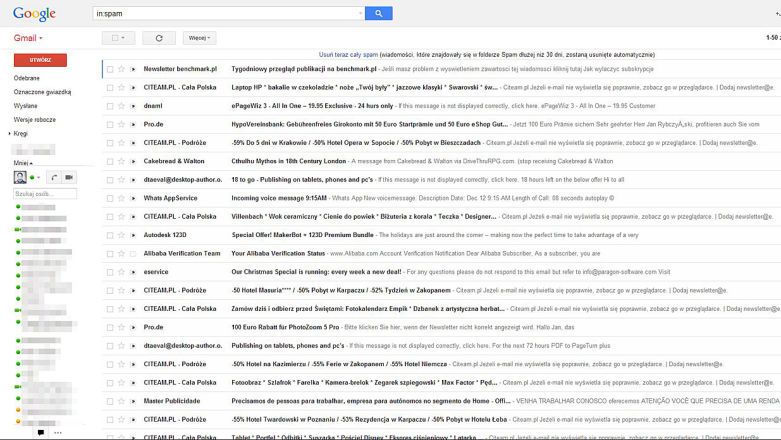Open Precisamos de pessoas para trabalhar message
This screenshot has height=440, width=781.
pyautogui.click(x=371, y=401)
